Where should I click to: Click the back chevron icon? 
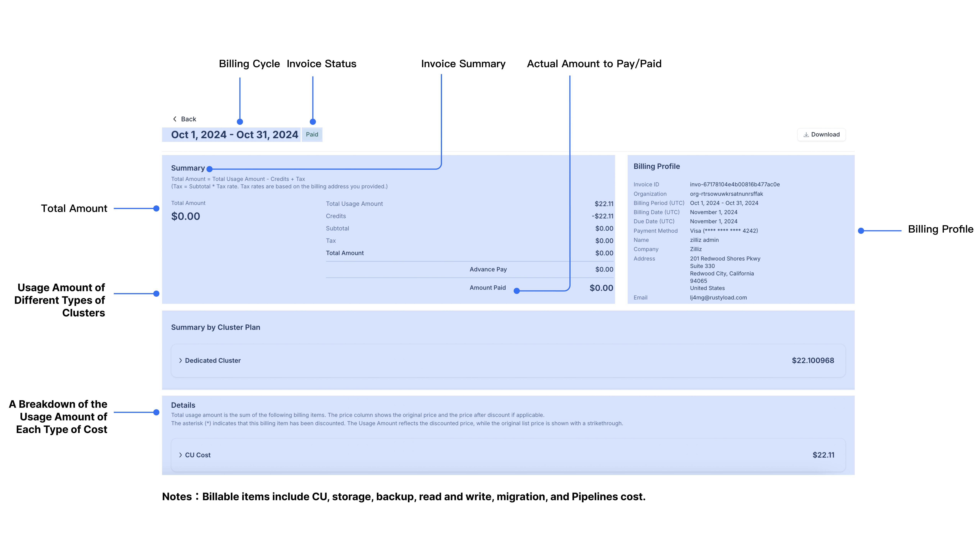click(x=175, y=119)
